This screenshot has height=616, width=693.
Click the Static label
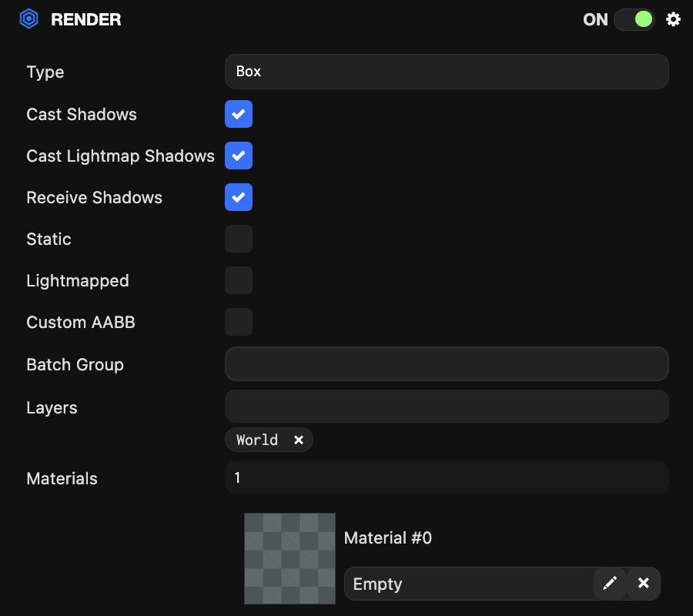[49, 239]
